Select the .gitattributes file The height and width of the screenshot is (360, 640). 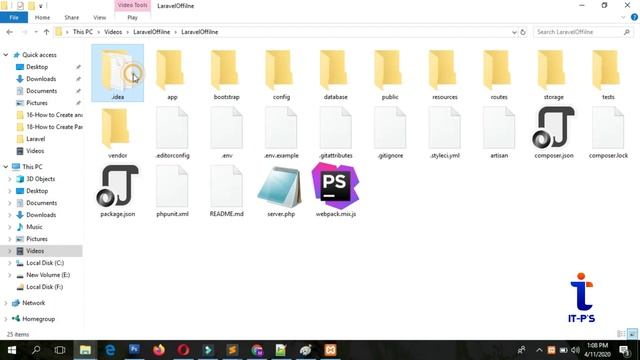tap(336, 133)
